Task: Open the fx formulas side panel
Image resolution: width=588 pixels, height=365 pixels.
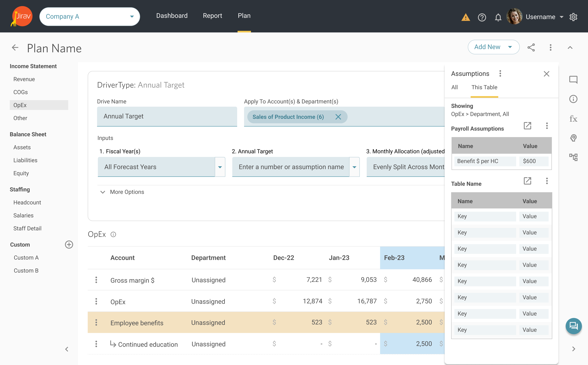Action: pos(573,119)
